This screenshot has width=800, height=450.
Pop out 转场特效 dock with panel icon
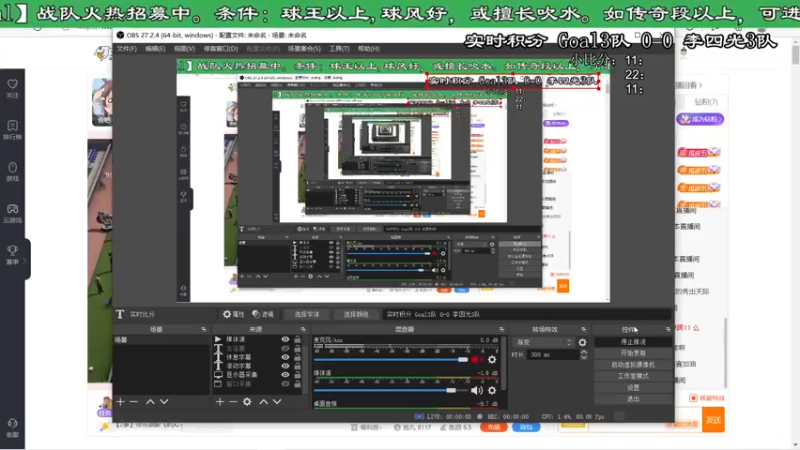584,330
